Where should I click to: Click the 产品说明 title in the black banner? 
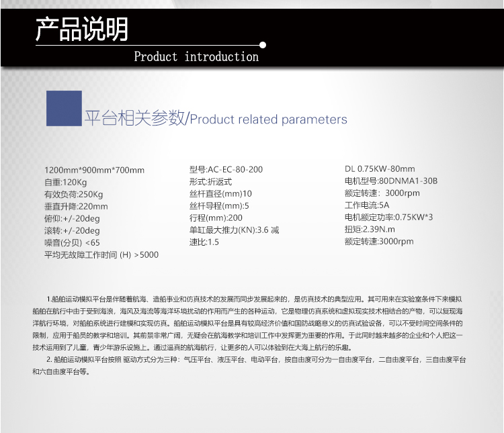point(81,30)
